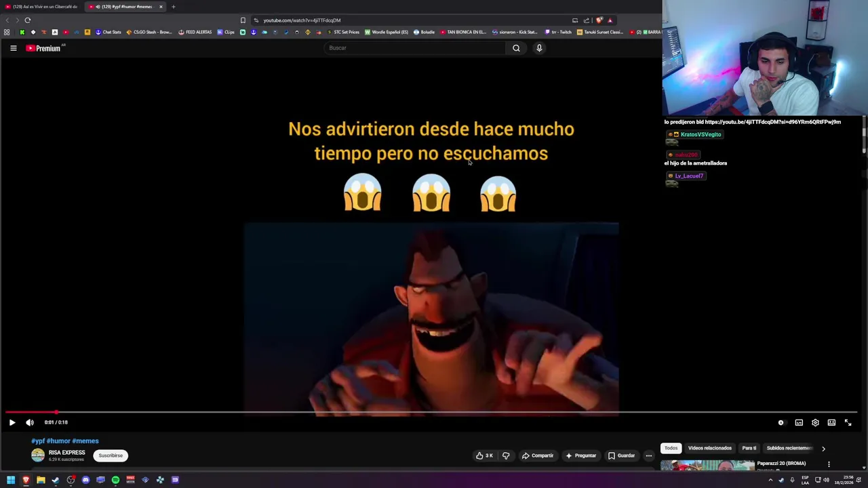Save video with Guardar button
868x488 pixels.
(x=622, y=455)
